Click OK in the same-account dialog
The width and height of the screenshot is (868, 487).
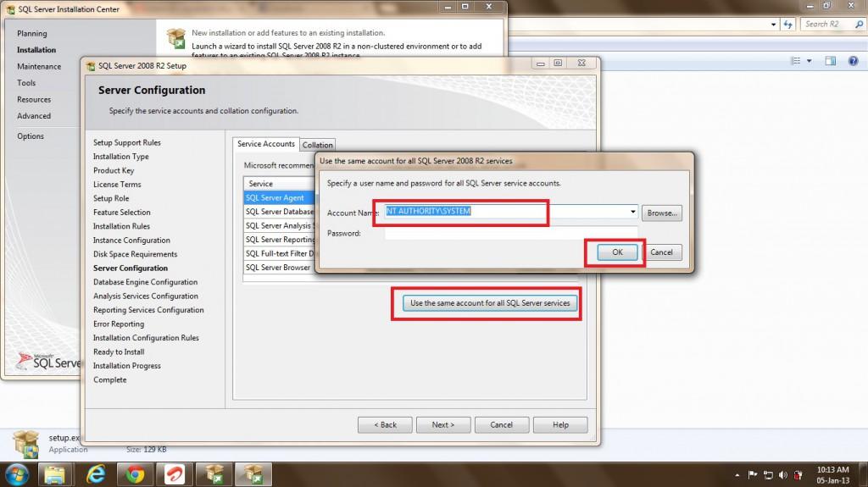pyautogui.click(x=617, y=252)
